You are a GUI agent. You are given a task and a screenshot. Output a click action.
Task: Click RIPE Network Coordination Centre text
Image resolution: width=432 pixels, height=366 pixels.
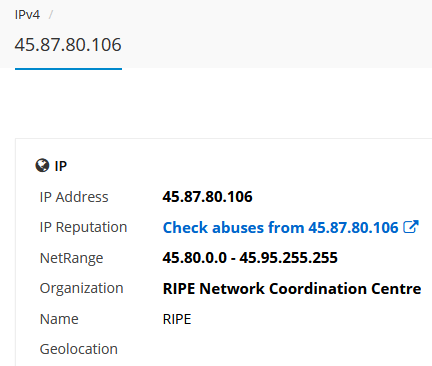coord(292,288)
